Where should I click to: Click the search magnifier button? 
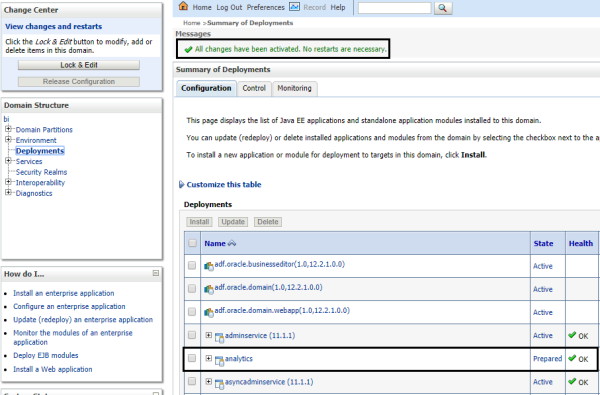tap(443, 8)
